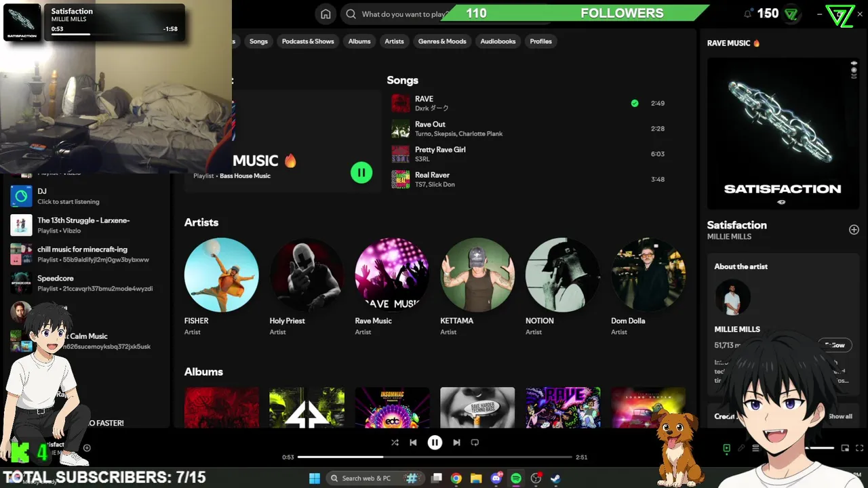
Task: Toggle the green saved checkmark beside RAVE
Action: (x=635, y=103)
